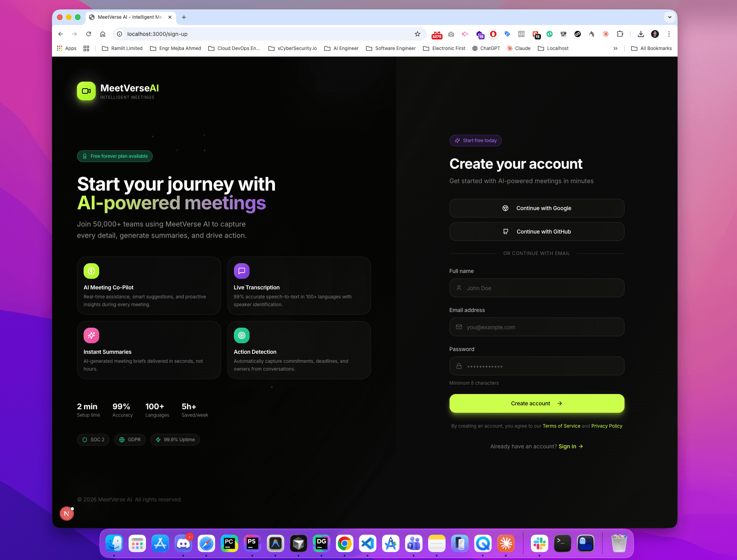The height and width of the screenshot is (560, 737).
Task: Launch Visual Studio Code from the Dock
Action: point(368,543)
